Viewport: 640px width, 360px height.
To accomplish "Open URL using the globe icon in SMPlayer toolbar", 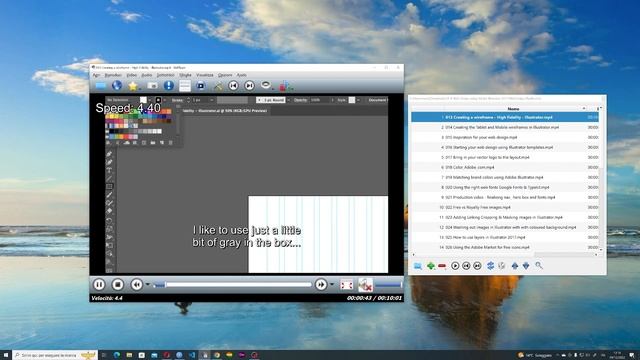I will (x=117, y=86).
